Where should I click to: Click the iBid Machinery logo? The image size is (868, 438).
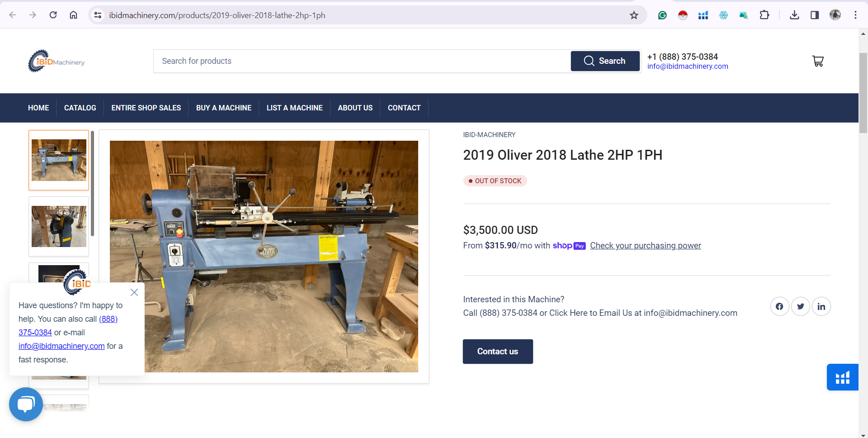[x=57, y=61]
